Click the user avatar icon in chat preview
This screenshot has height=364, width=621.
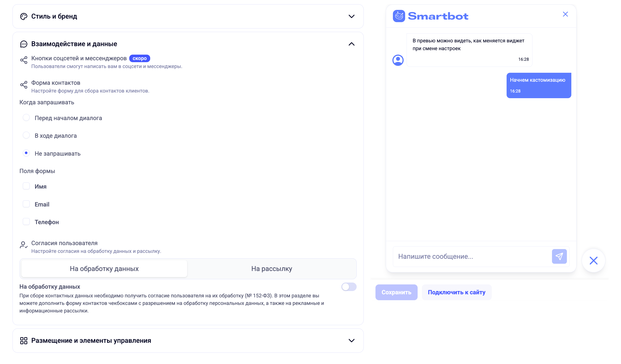click(398, 60)
